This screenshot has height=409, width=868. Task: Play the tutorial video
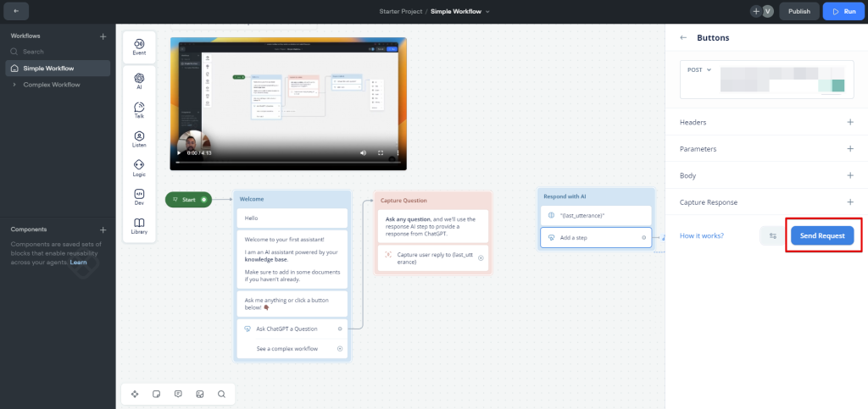pyautogui.click(x=178, y=153)
